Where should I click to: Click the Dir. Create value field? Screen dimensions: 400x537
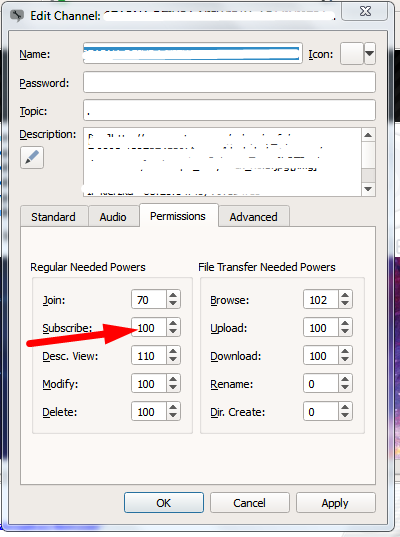pos(321,412)
